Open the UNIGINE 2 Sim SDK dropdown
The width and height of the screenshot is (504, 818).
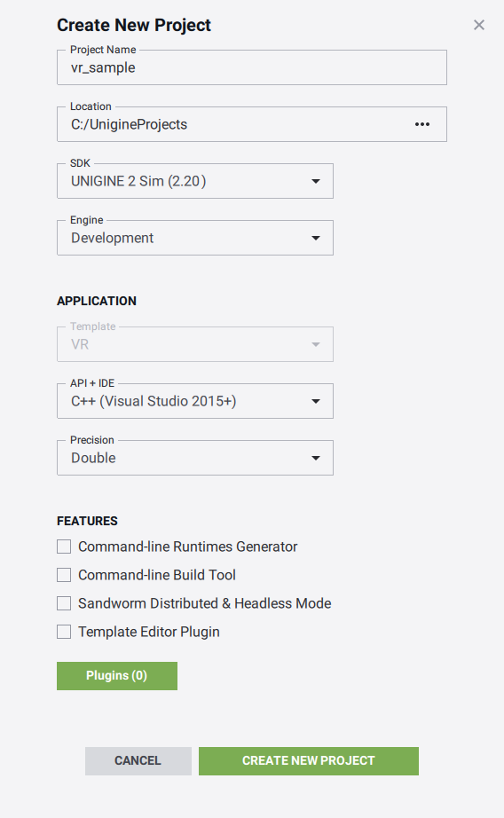coord(195,181)
